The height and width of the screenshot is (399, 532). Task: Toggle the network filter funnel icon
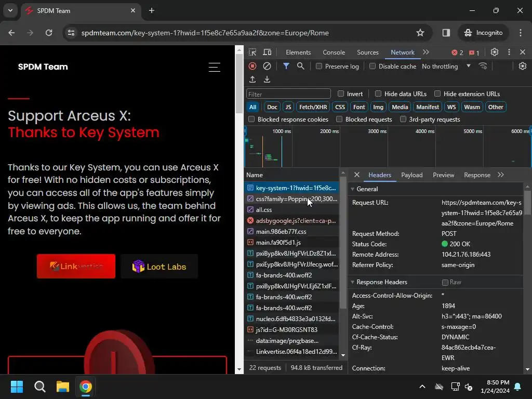(x=286, y=66)
